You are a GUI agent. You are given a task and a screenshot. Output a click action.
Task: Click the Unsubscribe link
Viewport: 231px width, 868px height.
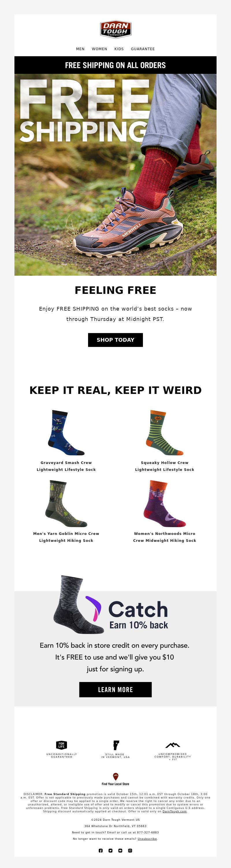147,839
